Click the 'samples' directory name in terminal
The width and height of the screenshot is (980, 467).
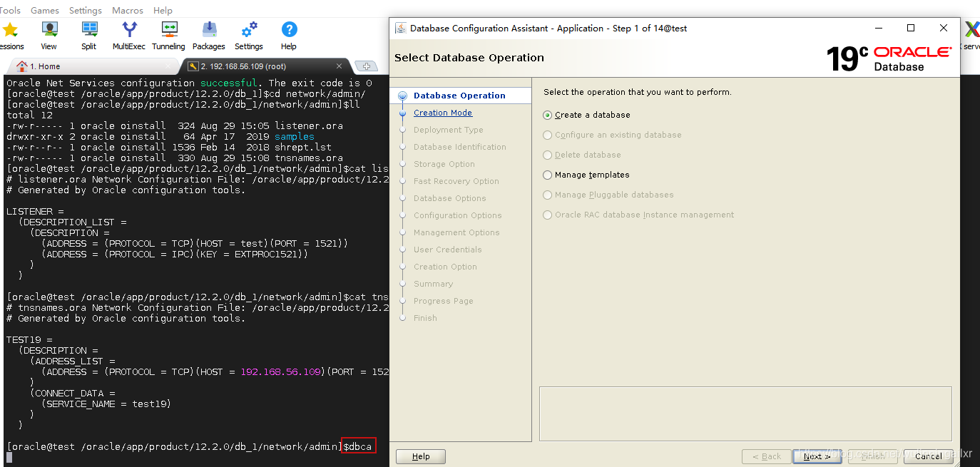tap(295, 136)
